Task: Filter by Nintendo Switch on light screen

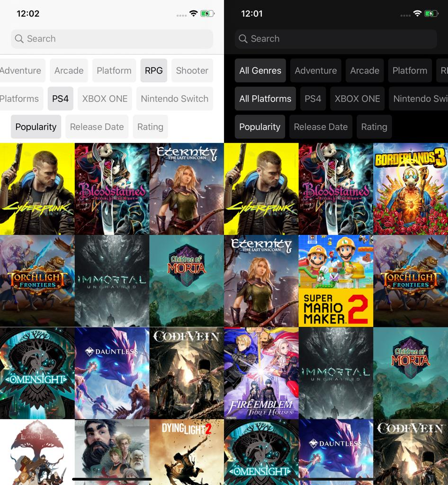Action: (x=175, y=99)
